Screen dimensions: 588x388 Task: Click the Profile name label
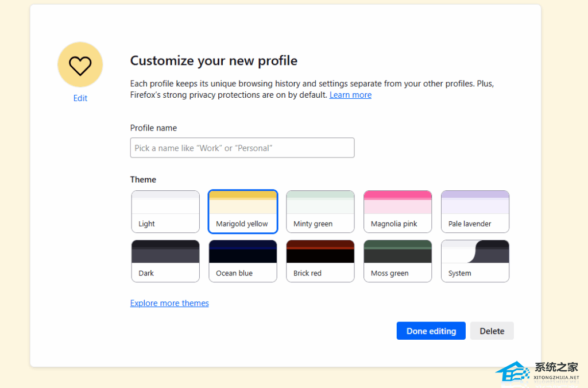click(x=153, y=128)
